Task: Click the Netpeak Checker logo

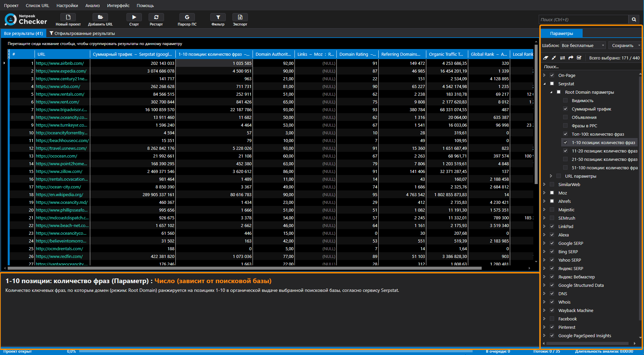Action: point(26,19)
